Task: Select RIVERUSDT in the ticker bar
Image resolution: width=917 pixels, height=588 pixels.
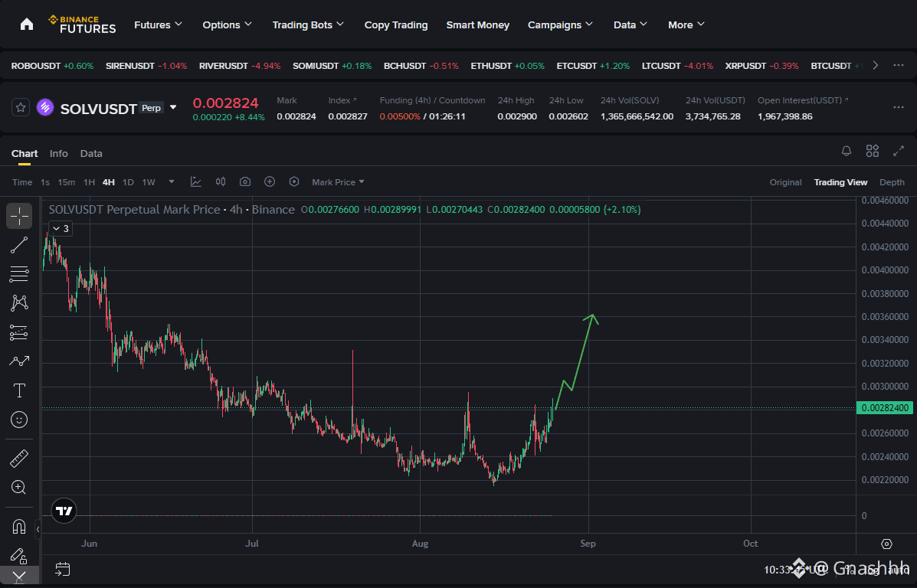Action: 240,66
